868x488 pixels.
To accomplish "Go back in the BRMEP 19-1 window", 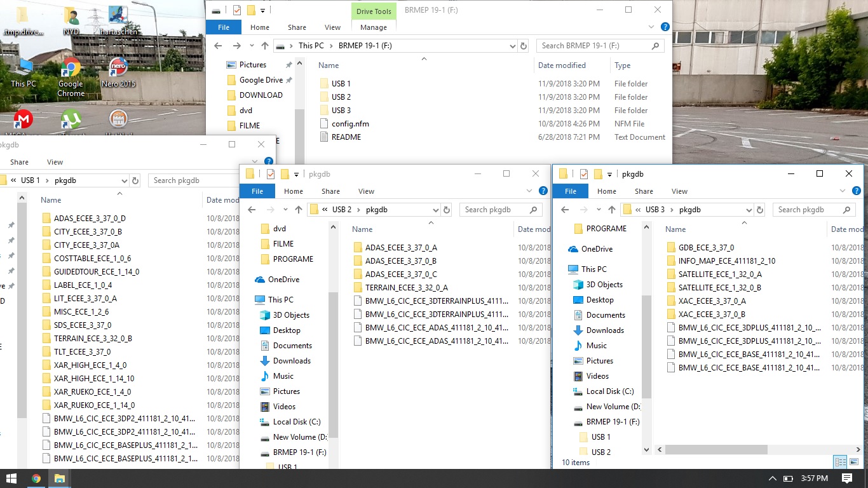I will 218,46.
